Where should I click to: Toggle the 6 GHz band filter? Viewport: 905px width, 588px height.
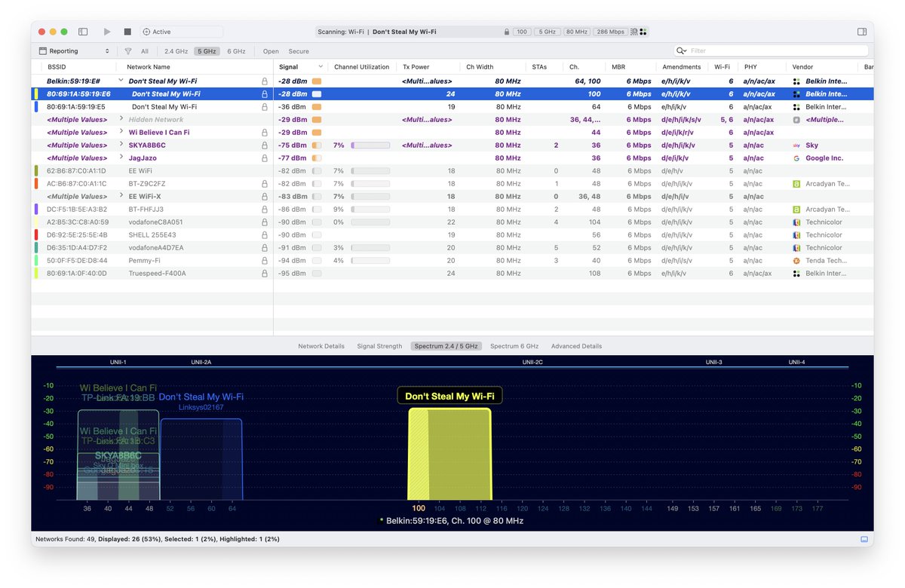click(236, 51)
